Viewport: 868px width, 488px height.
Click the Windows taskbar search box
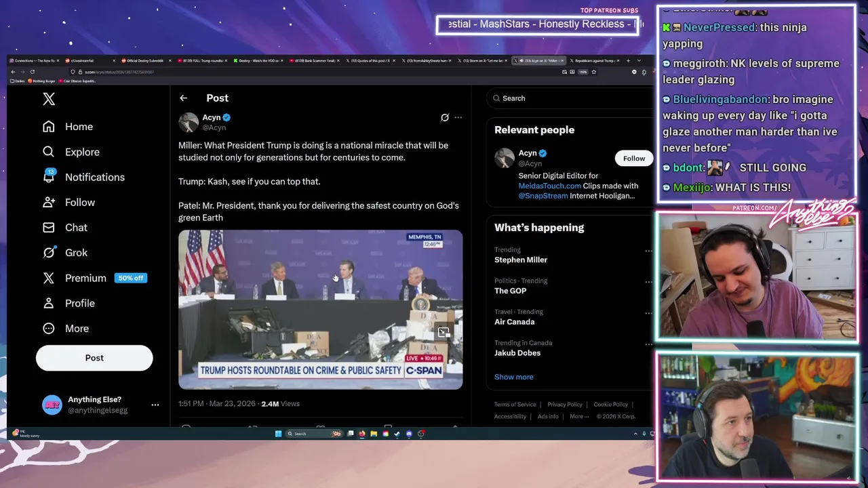coord(313,434)
